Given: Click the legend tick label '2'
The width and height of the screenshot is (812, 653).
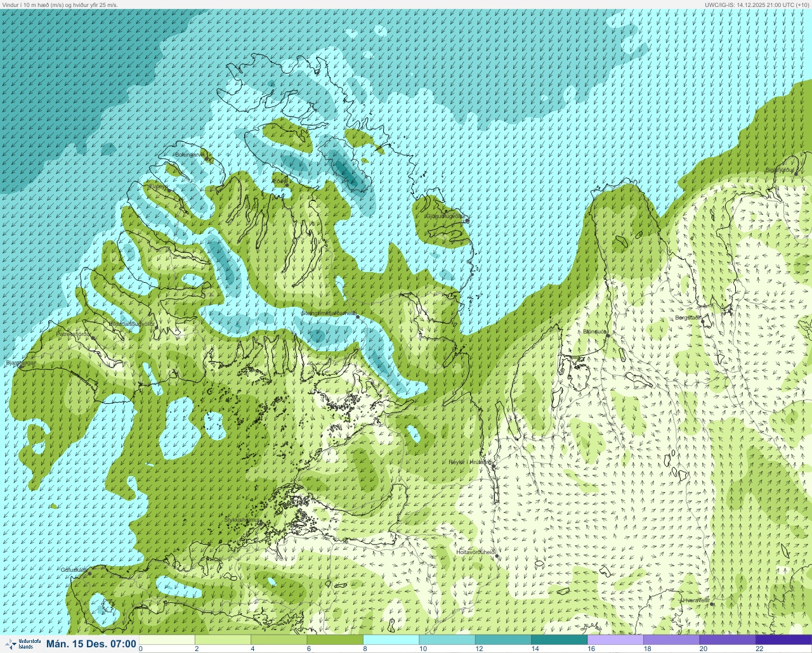Looking at the screenshot, I should coord(197,649).
